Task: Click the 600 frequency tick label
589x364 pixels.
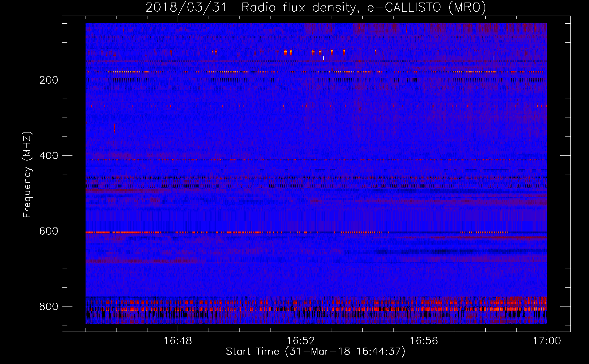Action: pos(49,232)
